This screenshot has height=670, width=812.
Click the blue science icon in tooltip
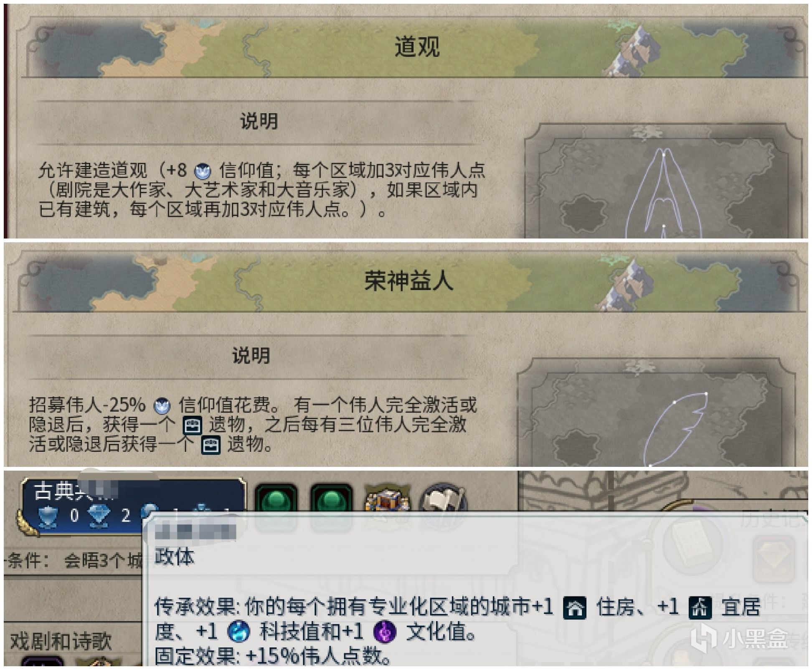coord(239,631)
